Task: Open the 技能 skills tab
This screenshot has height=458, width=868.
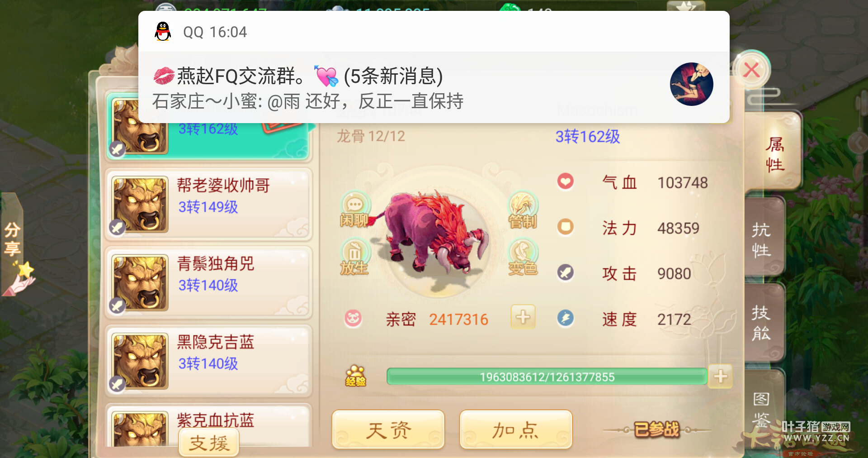Action: (x=763, y=323)
